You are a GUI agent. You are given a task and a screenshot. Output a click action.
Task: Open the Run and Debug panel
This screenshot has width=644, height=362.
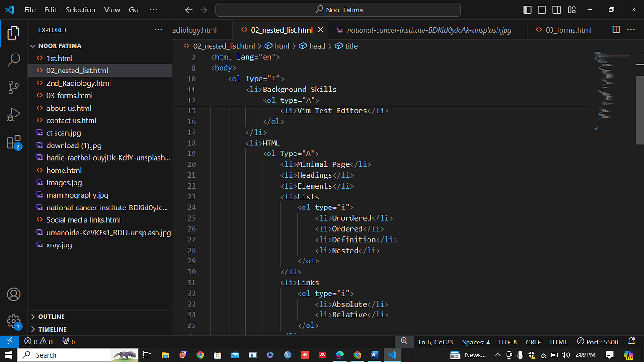pos(14,114)
